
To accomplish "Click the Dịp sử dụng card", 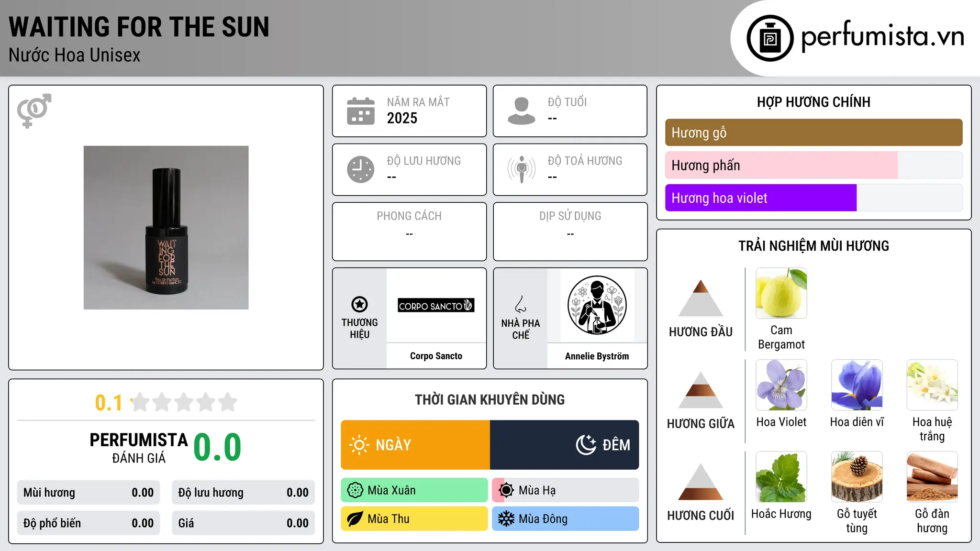I will [570, 231].
